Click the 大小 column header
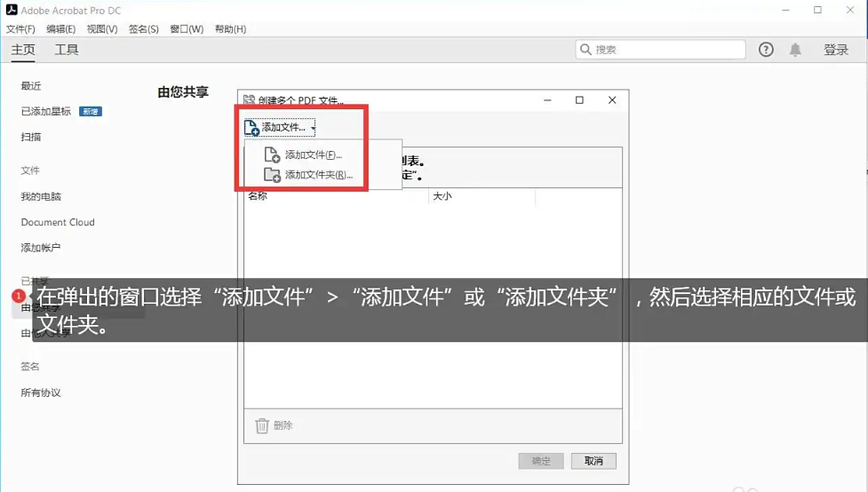This screenshot has height=492, width=868. (x=442, y=196)
